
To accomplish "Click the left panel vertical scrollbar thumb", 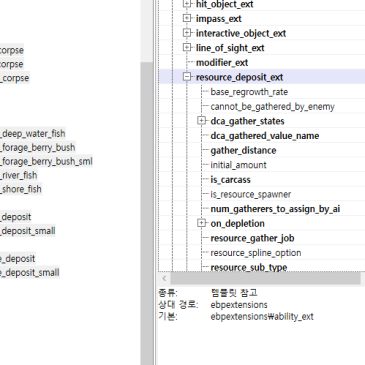I will click(x=146, y=213).
